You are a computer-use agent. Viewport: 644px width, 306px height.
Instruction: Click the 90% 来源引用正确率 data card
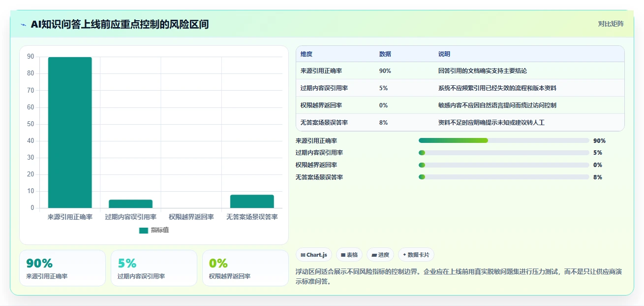pyautogui.click(x=62, y=268)
